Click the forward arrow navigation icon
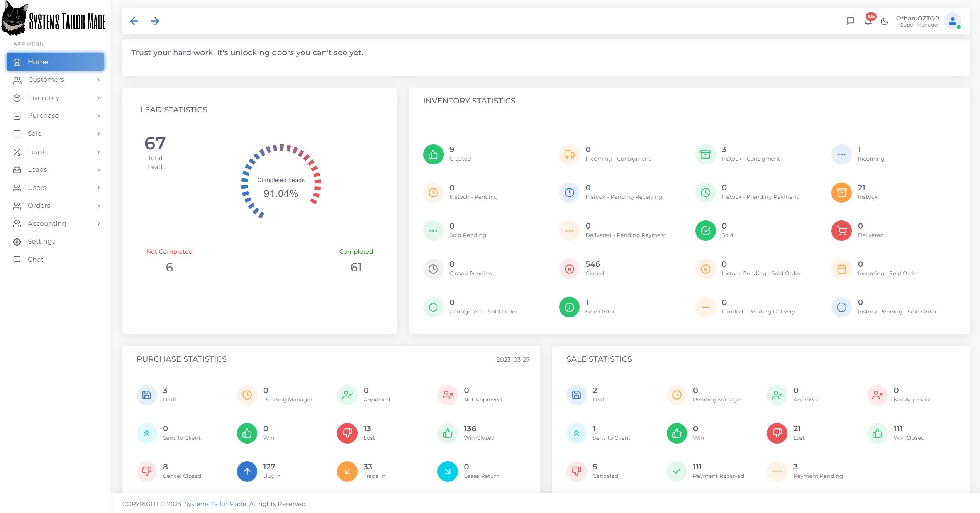This screenshot has width=980, height=513. [155, 21]
